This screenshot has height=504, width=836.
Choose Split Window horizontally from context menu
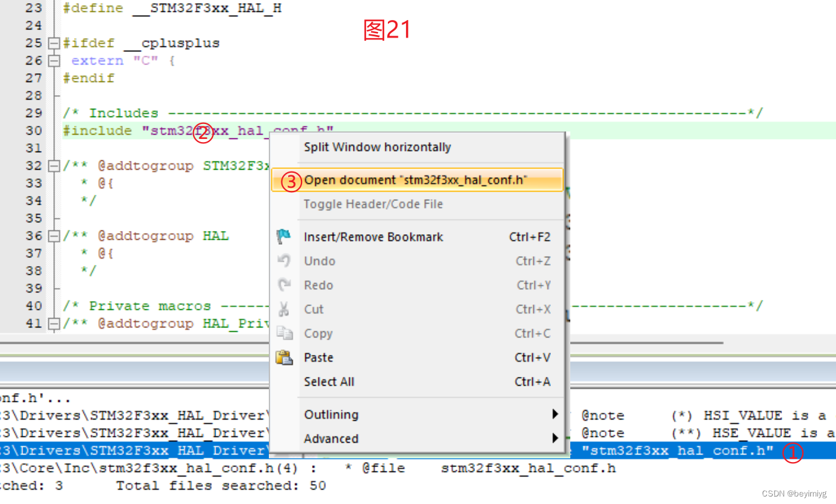(377, 148)
